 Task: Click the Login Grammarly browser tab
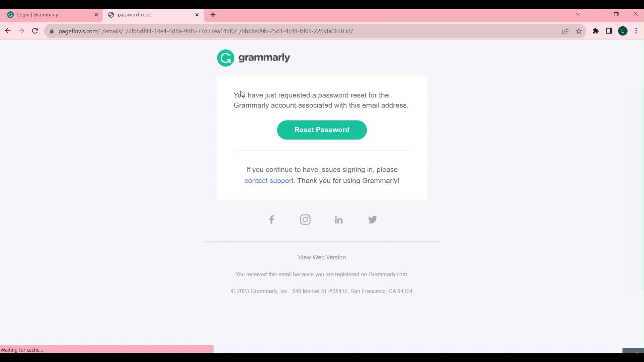click(50, 15)
